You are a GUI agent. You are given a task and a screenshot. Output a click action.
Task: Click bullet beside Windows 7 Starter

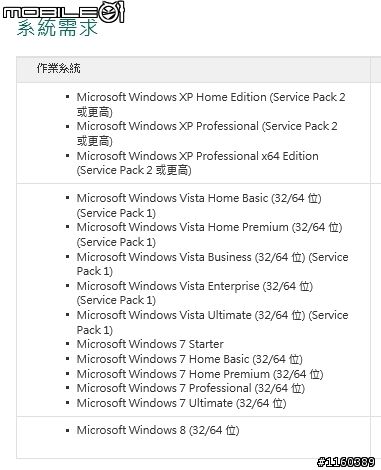68,343
